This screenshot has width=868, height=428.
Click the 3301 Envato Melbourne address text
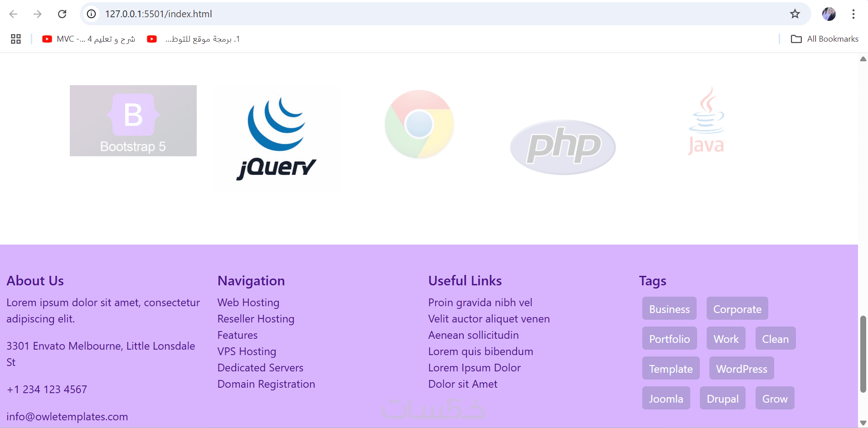tap(101, 354)
